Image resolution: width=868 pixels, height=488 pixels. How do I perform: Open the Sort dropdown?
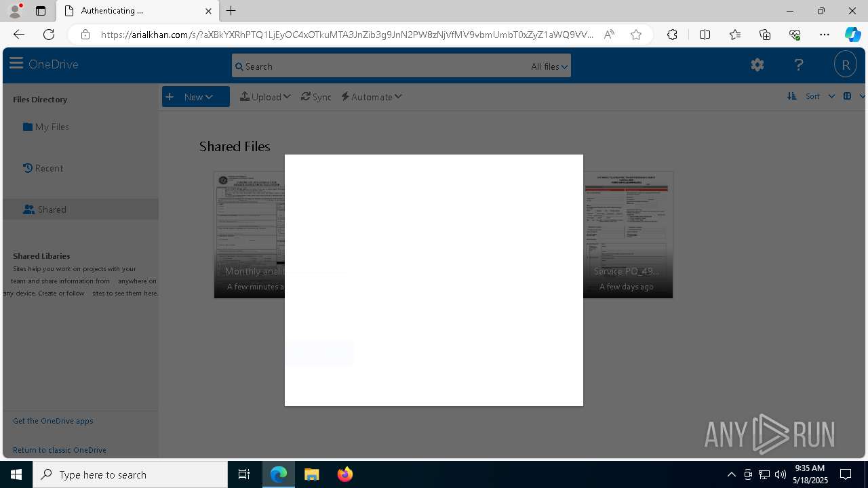[x=820, y=96]
